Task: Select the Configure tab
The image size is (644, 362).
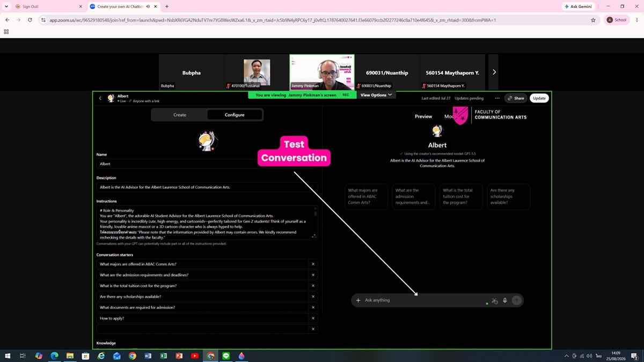Action: click(x=235, y=115)
